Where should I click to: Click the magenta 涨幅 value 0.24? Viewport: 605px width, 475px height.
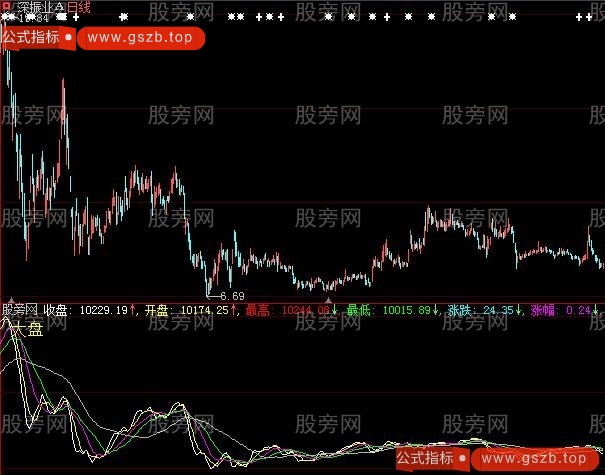click(578, 311)
